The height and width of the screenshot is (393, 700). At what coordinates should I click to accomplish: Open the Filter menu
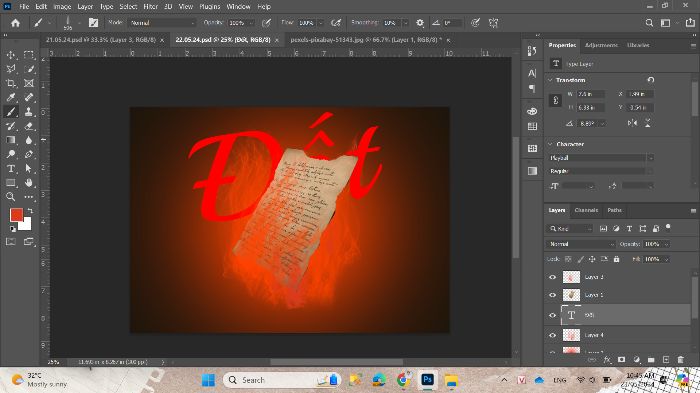click(x=150, y=7)
